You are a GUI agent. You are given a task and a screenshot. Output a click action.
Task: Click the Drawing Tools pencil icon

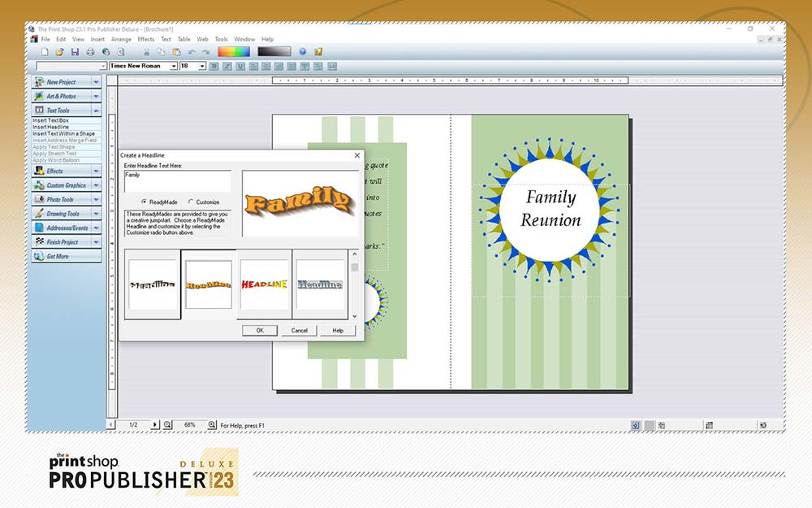pyautogui.click(x=39, y=213)
